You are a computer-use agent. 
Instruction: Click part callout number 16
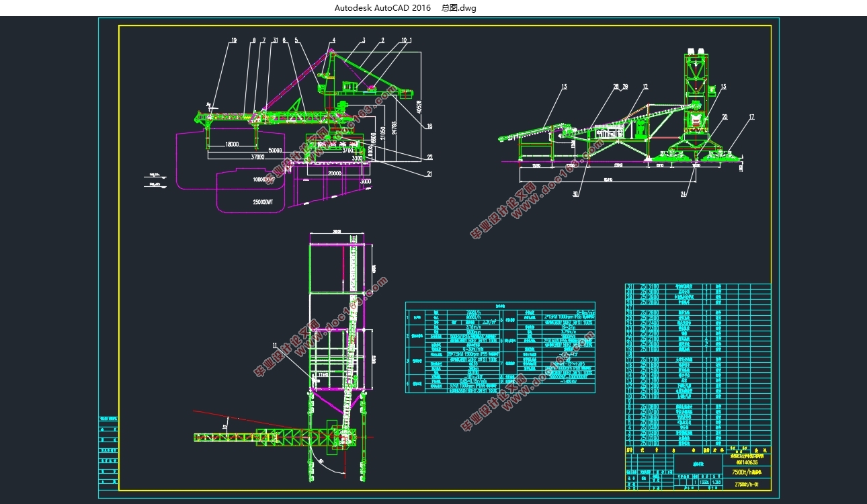[429, 126]
